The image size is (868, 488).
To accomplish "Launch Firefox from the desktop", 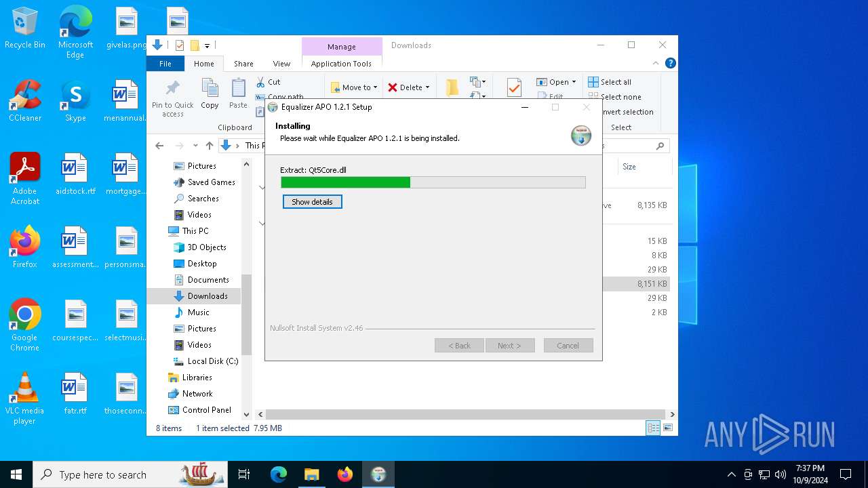I will 25,247.
